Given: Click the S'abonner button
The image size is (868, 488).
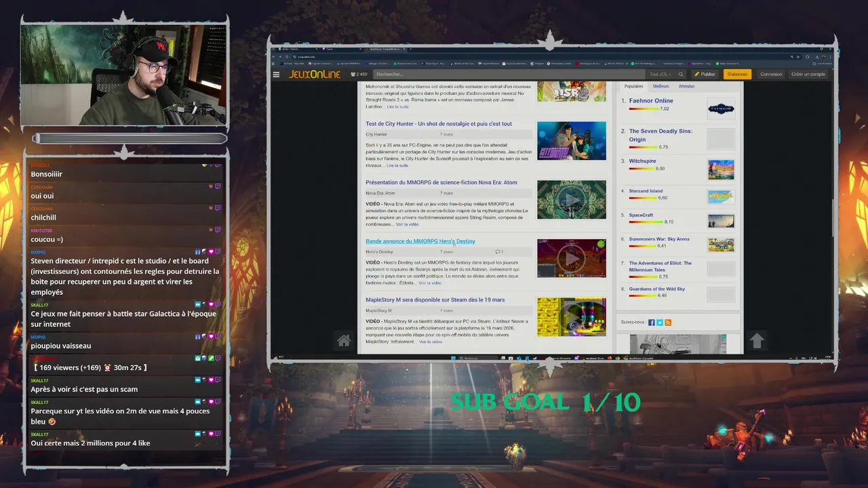Looking at the screenshot, I should point(737,75).
